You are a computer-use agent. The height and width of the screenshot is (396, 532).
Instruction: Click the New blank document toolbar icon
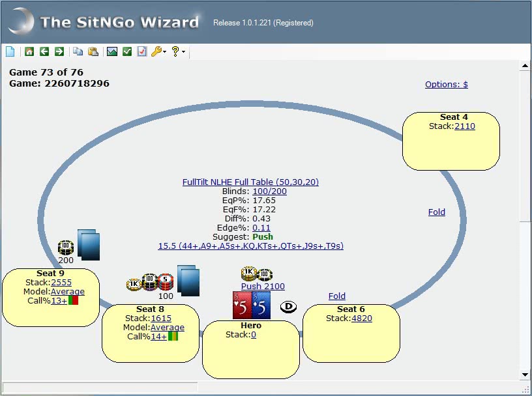pyautogui.click(x=10, y=51)
